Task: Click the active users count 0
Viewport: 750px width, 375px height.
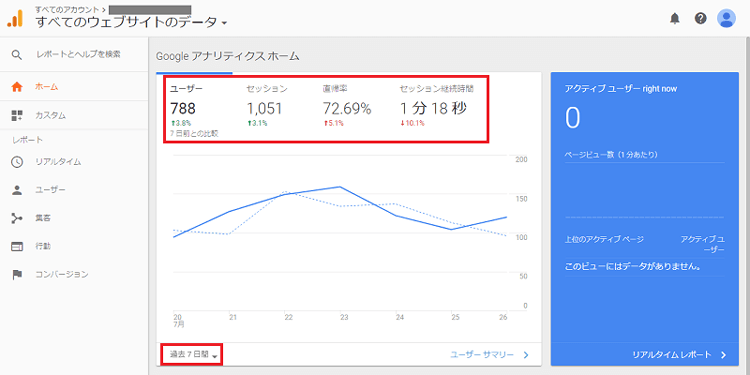Action: [x=573, y=119]
